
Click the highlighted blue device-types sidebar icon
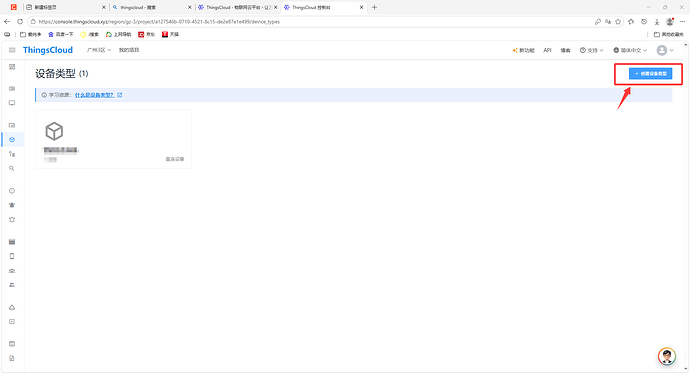tap(12, 139)
